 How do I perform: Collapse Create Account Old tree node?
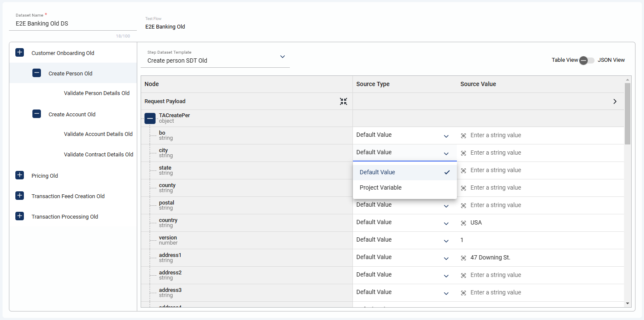pos(37,114)
